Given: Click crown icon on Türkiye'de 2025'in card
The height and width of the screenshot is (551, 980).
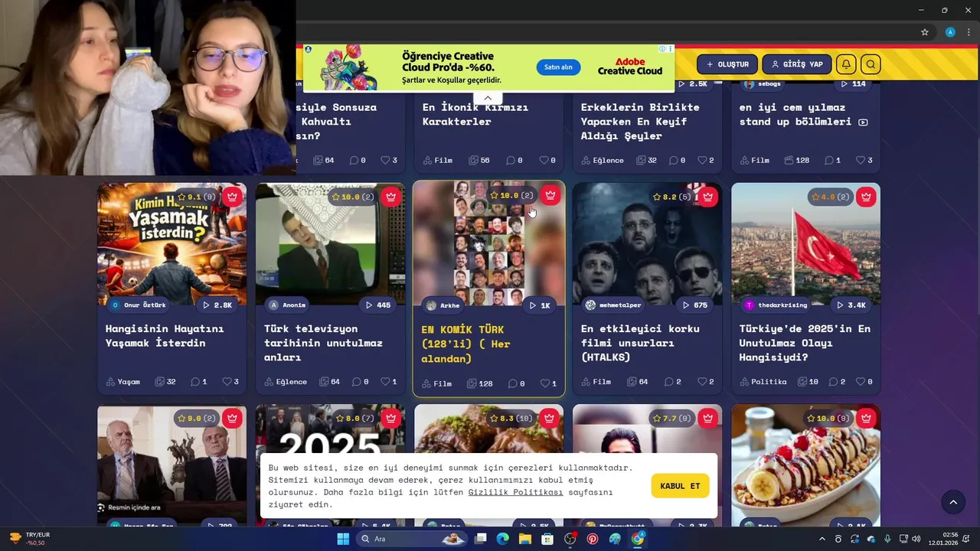Looking at the screenshot, I should tap(866, 197).
